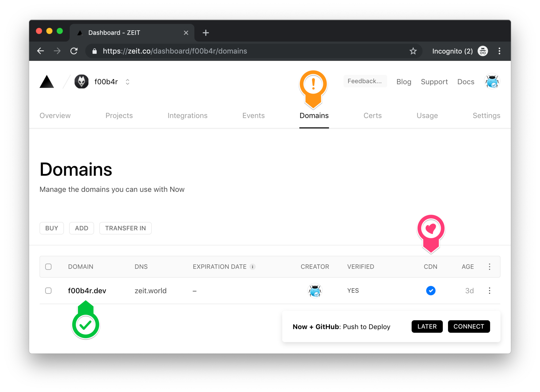Image resolution: width=540 pixels, height=392 pixels.
Task: Click the LATER button
Action: pos(427,326)
